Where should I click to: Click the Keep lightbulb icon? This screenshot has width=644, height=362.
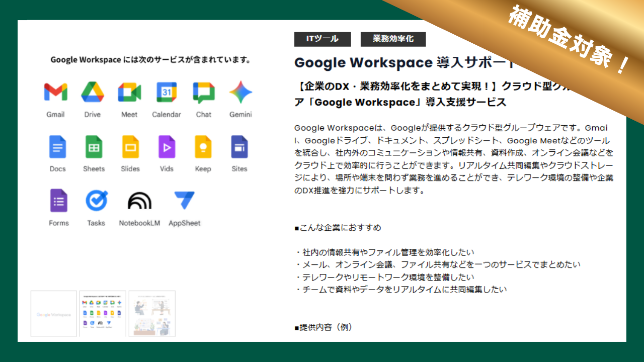tap(203, 147)
